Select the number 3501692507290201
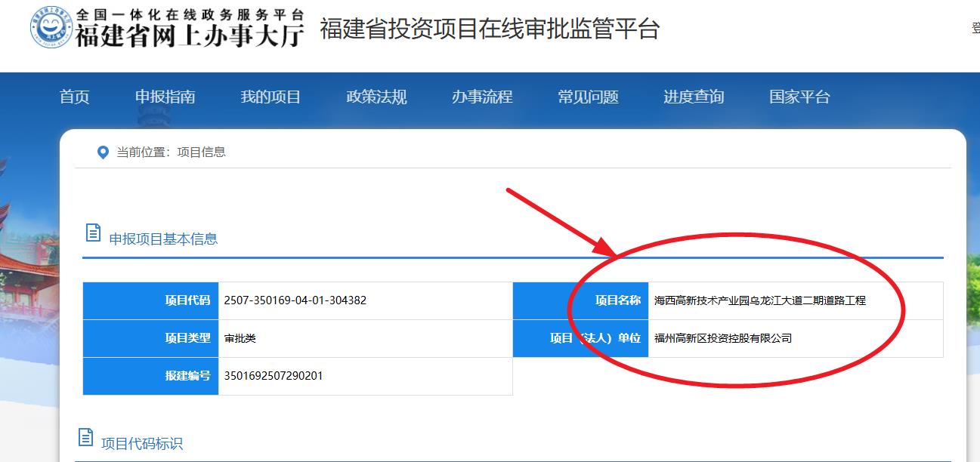The width and height of the screenshot is (980, 462). coord(274,376)
